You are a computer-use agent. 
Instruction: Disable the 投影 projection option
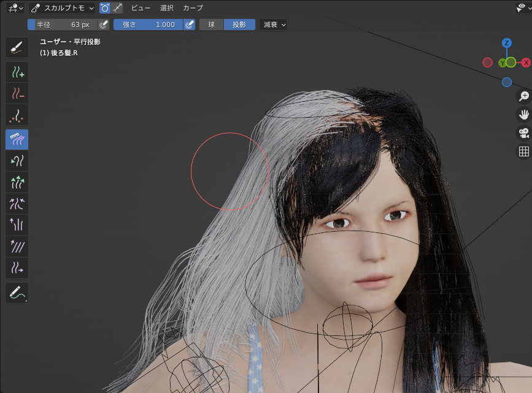[239, 25]
